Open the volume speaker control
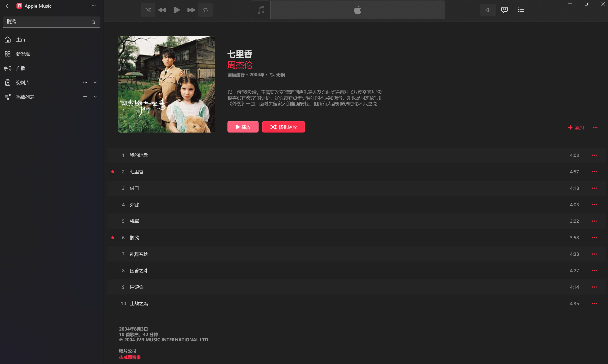Image resolution: width=608 pixels, height=364 pixels. 488,10
